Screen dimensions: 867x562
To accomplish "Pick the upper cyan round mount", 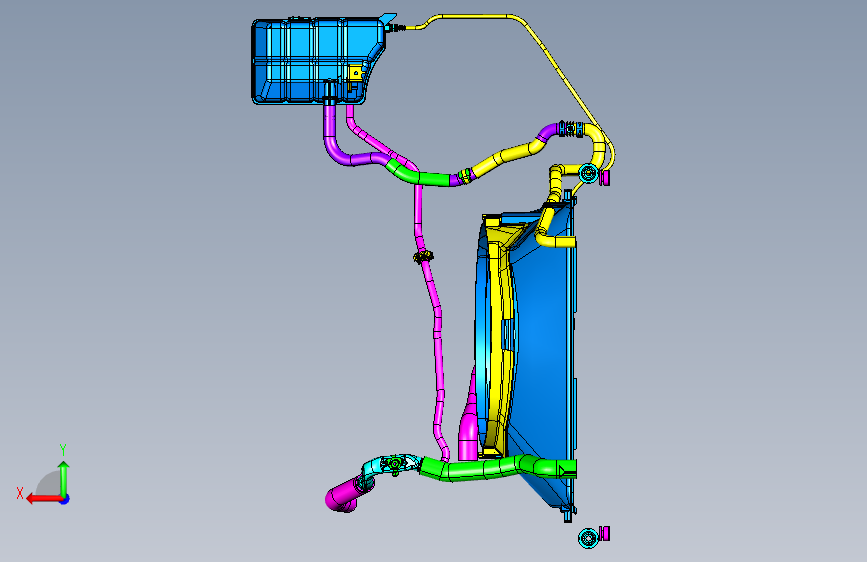I will 588,174.
